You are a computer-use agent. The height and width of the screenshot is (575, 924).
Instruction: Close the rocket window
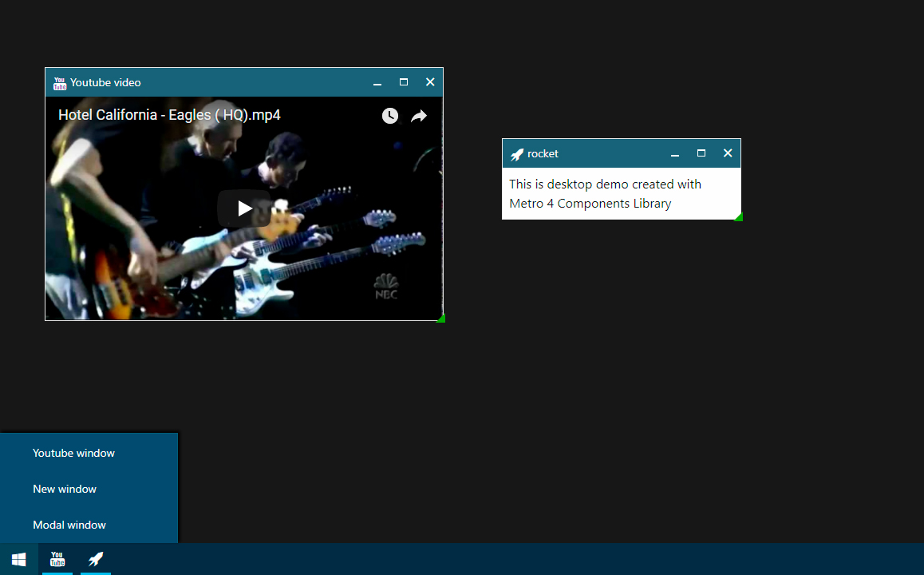point(728,153)
